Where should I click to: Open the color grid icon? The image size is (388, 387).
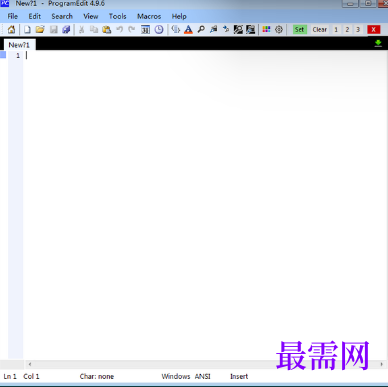(266, 30)
